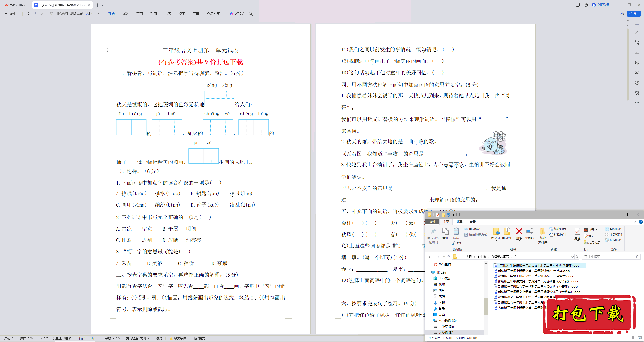Switch to the 审阅 ribbon tab

click(x=168, y=14)
